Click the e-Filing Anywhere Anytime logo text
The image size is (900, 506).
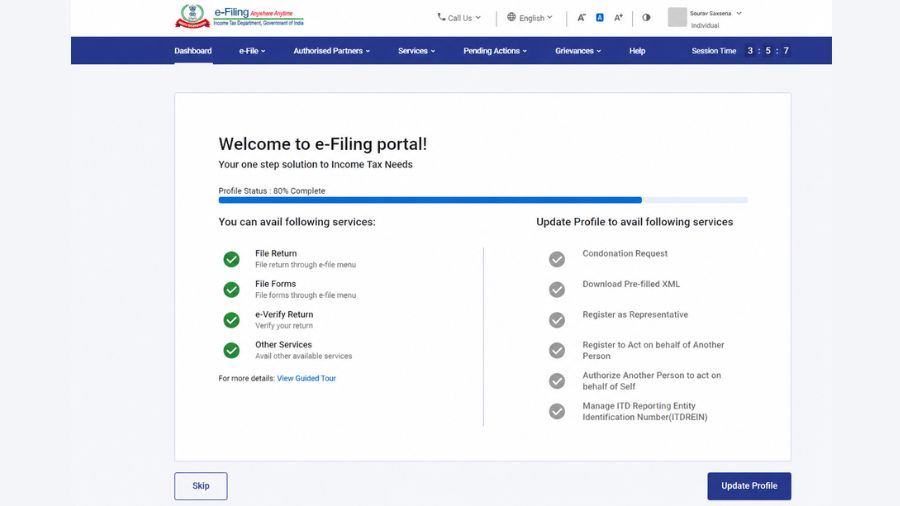point(258,17)
